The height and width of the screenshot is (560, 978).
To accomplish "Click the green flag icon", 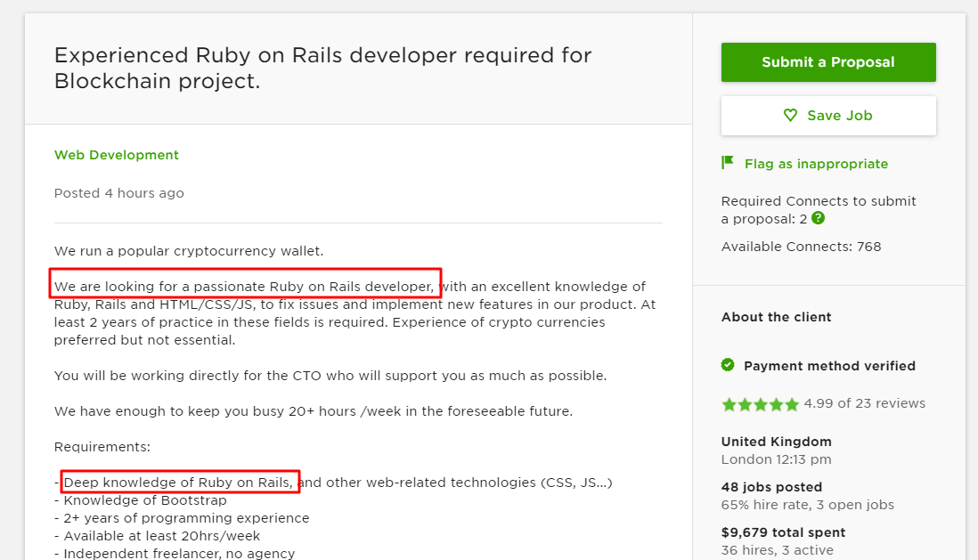I will point(728,163).
